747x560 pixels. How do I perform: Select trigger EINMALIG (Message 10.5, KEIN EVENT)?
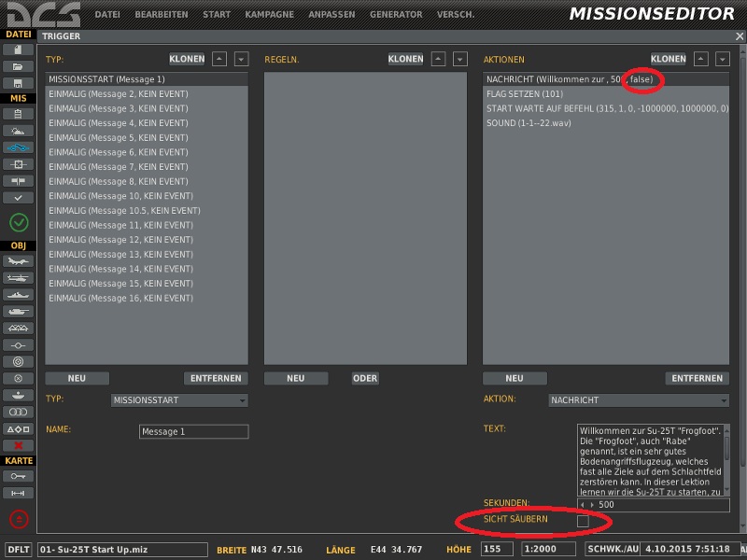coord(147,211)
